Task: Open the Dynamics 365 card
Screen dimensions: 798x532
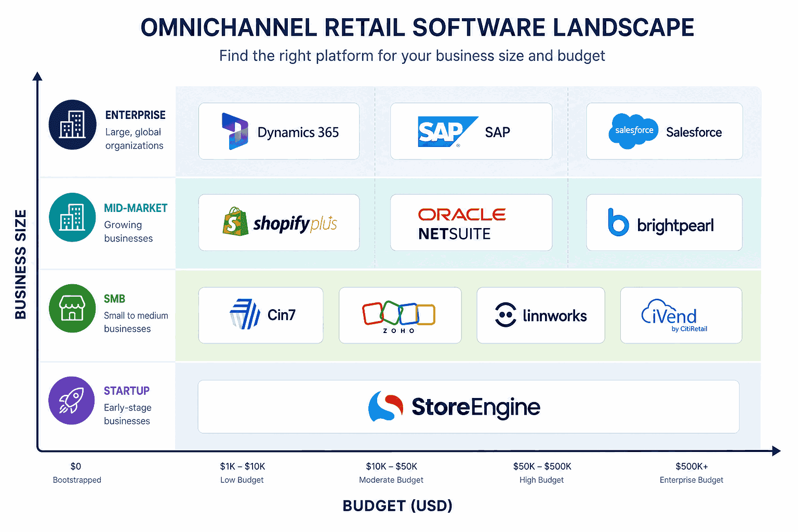Action: point(279,131)
